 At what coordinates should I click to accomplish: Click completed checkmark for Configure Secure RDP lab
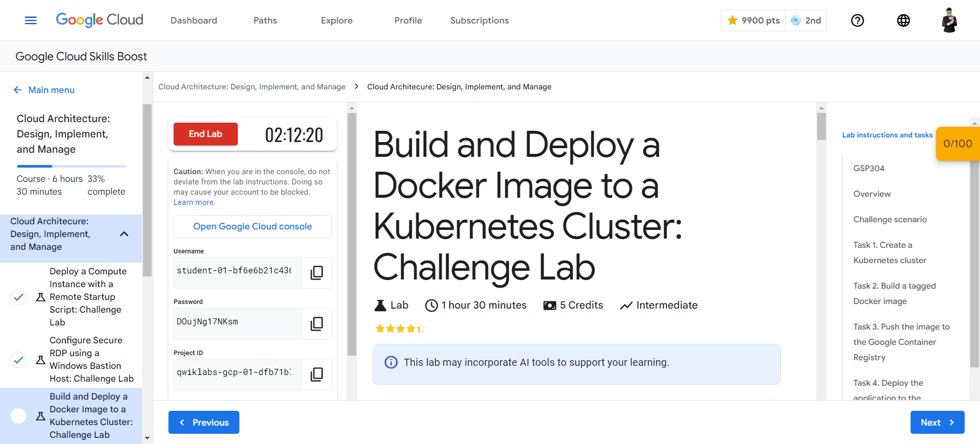tap(18, 360)
